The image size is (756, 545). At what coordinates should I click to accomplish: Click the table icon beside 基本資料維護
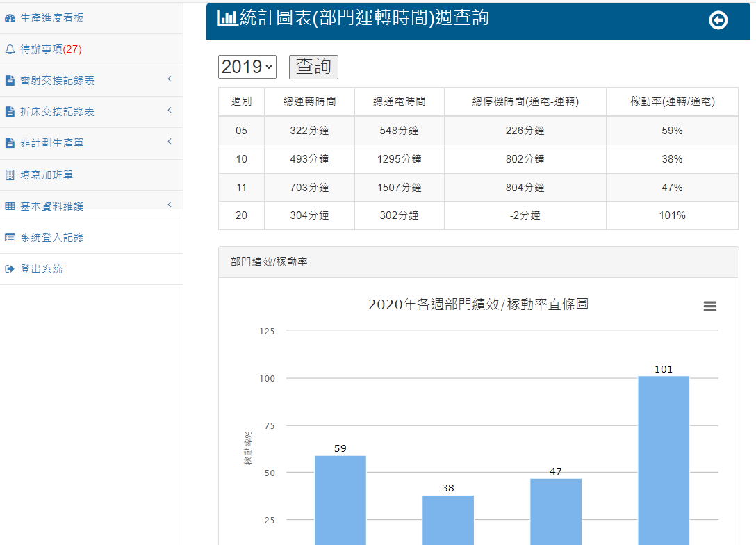[10, 206]
